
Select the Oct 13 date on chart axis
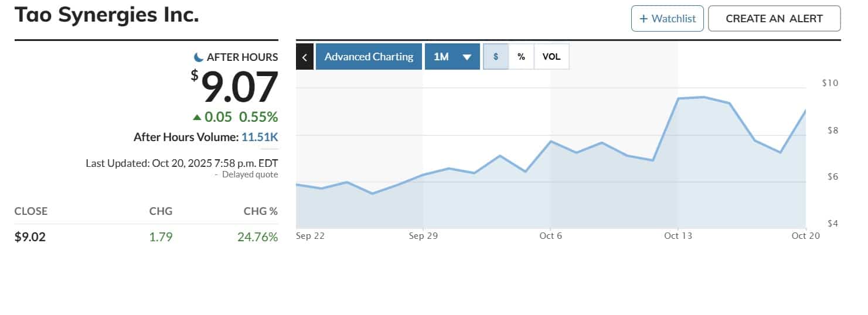(678, 236)
